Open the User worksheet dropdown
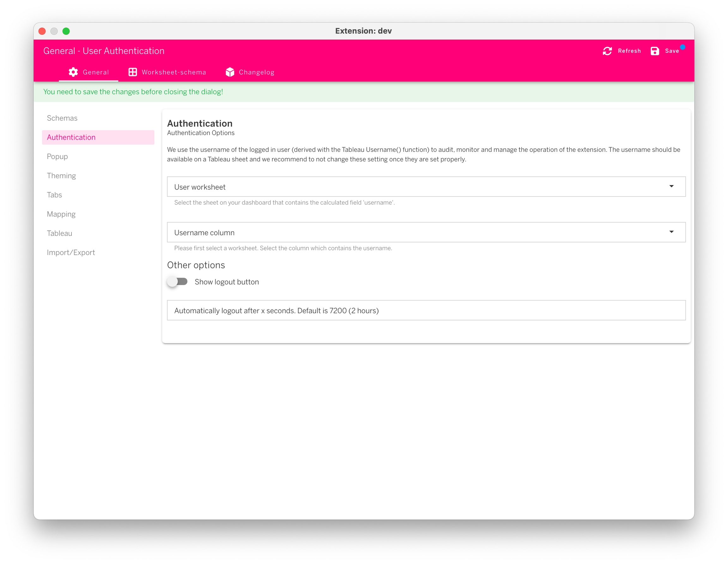This screenshot has width=728, height=564. coord(426,187)
